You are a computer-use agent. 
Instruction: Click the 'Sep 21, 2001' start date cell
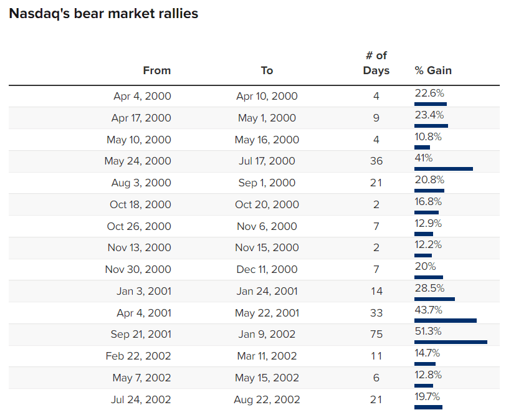141,335
